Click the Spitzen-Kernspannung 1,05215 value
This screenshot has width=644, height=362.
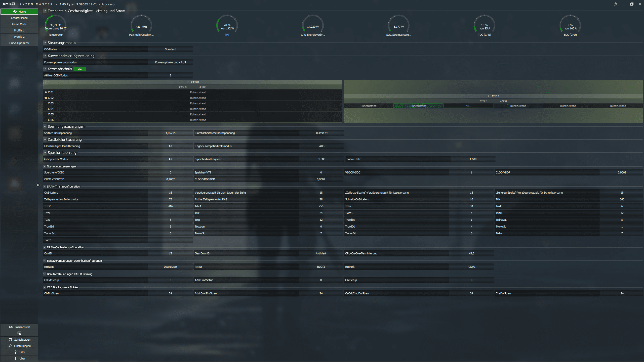point(171,133)
